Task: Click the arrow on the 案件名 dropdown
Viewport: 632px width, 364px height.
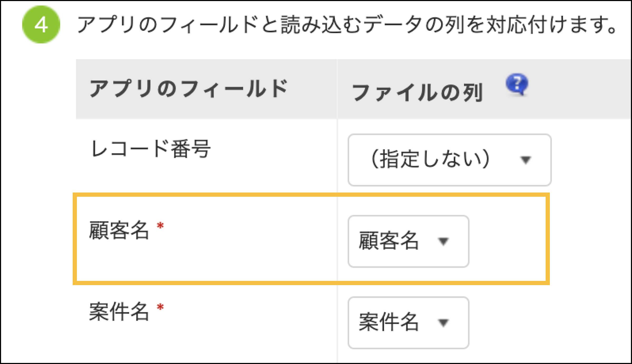Action: pyautogui.click(x=443, y=322)
